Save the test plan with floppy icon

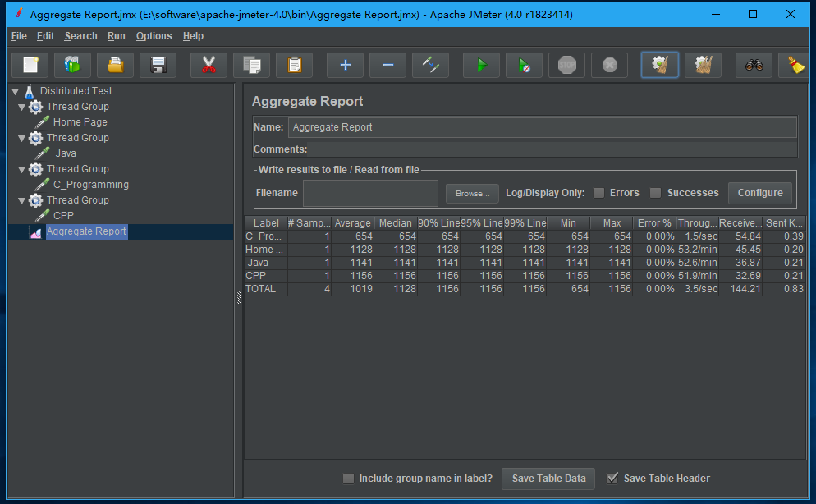tap(158, 65)
